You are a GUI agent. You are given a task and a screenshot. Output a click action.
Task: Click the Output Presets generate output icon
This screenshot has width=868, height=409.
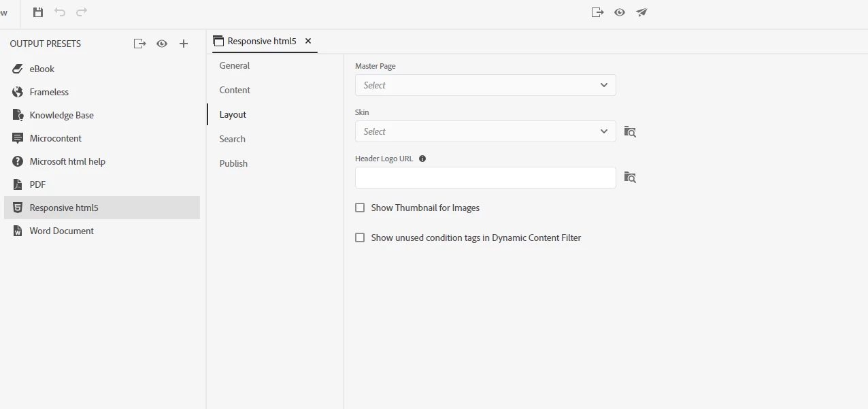(x=139, y=44)
